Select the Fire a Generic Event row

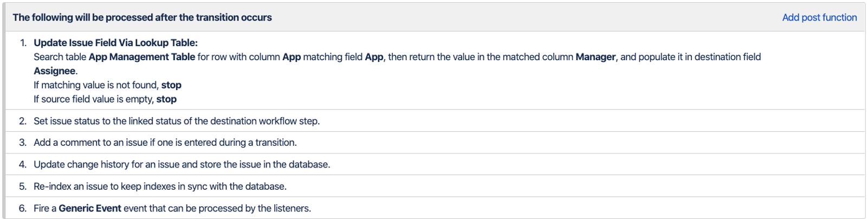(x=172, y=208)
